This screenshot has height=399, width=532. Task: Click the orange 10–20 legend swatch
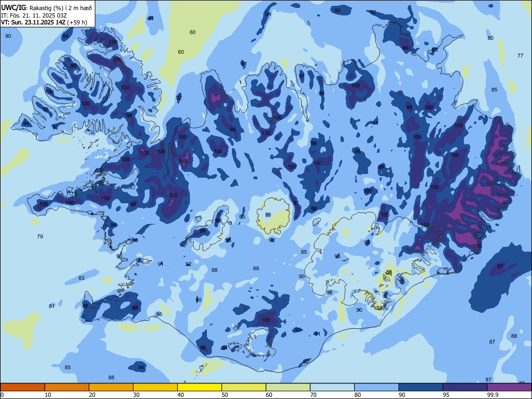point(67,387)
